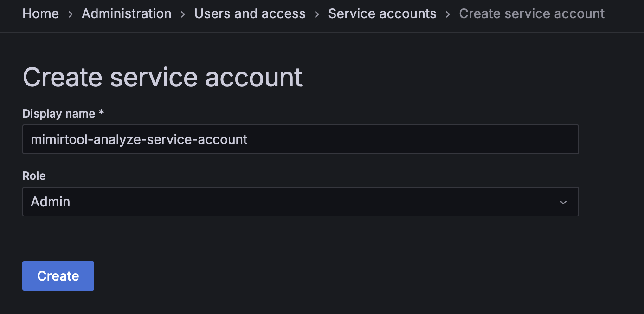Click Create to save the service account

[x=58, y=275]
